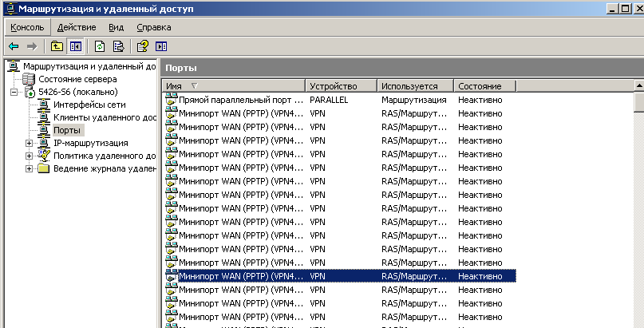Screen dimensions: 644x328
Task: Click the Export list toolbar icon
Action: 119,46
